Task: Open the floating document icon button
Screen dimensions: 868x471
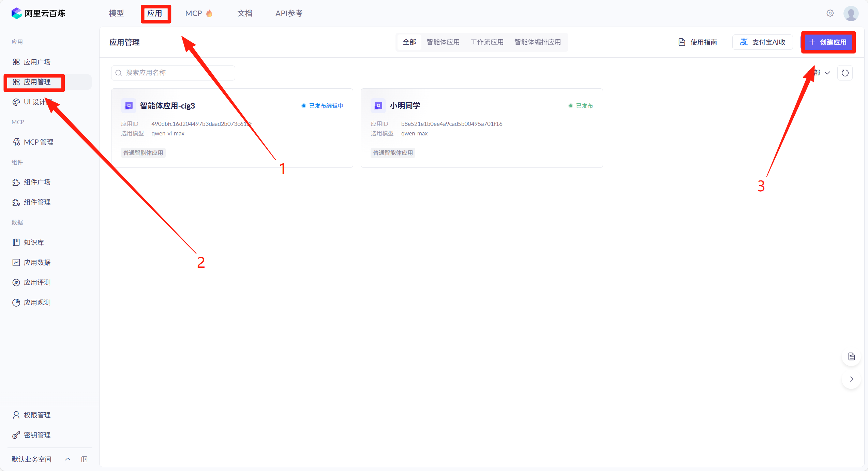Action: coord(851,356)
